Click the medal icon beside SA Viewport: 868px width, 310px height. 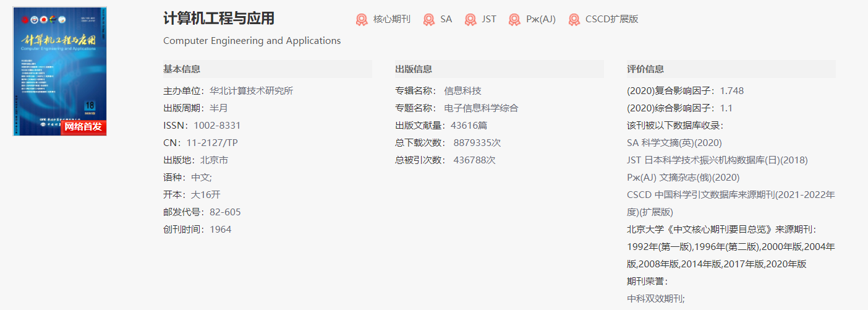pos(429,20)
